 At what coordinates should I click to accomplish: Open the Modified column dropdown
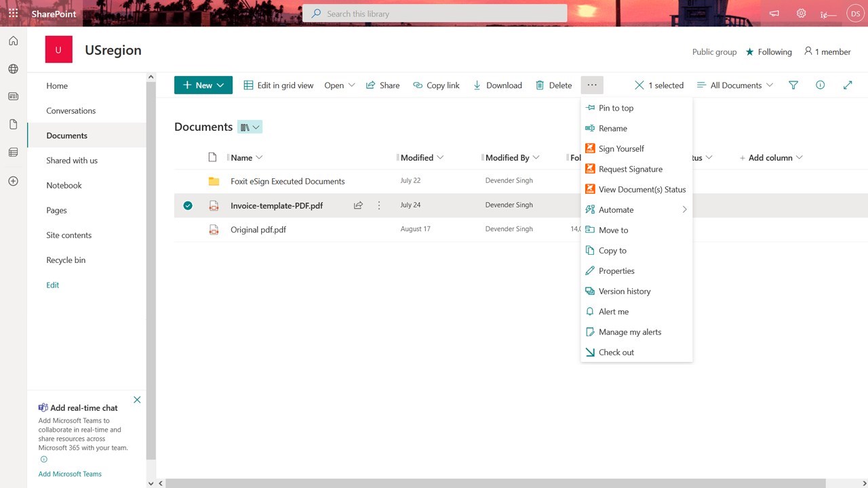(440, 157)
